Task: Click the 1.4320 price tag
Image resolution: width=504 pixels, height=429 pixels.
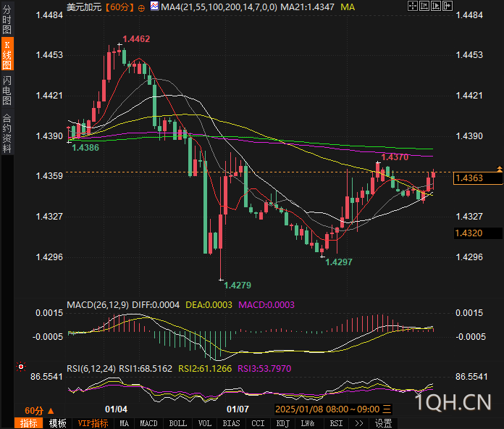Action: pyautogui.click(x=478, y=233)
